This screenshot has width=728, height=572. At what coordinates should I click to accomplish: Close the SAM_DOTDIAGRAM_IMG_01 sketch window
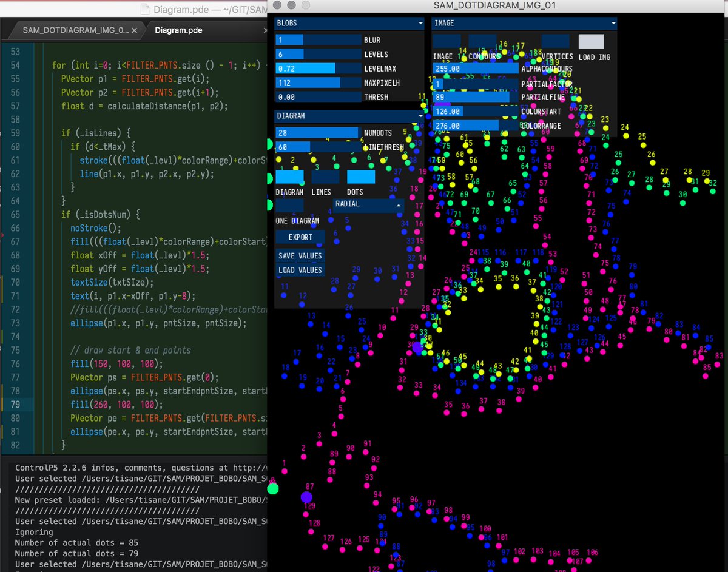tap(278, 5)
